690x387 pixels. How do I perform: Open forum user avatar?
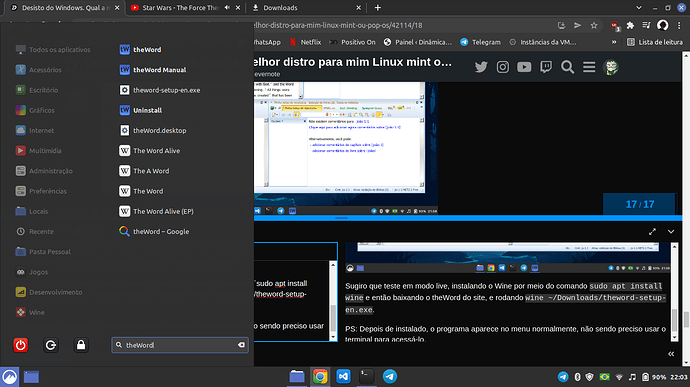(x=611, y=67)
